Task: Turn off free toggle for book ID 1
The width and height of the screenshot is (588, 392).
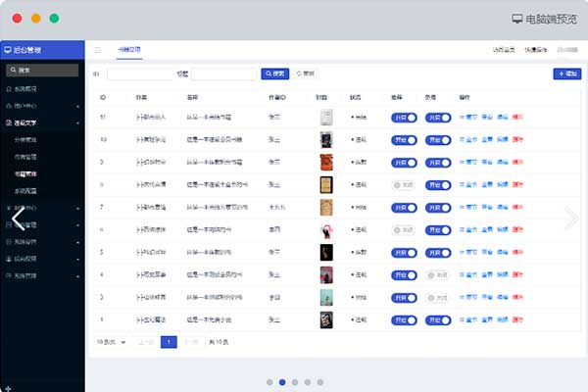Action: tap(438, 320)
